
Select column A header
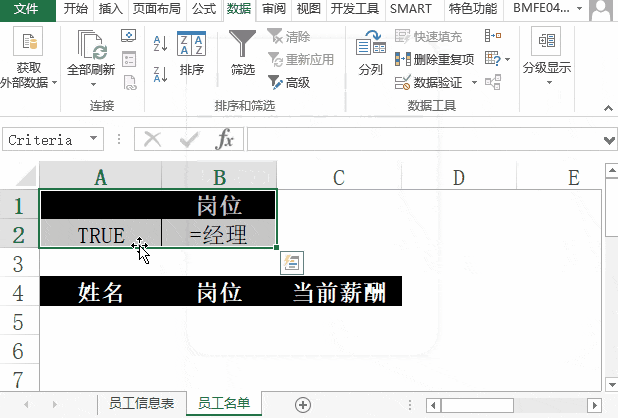tap(101, 177)
